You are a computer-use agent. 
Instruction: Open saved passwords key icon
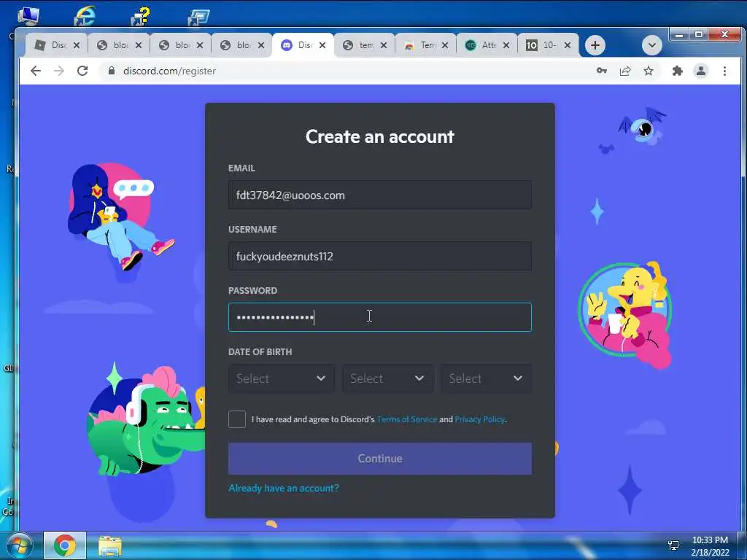click(x=602, y=71)
